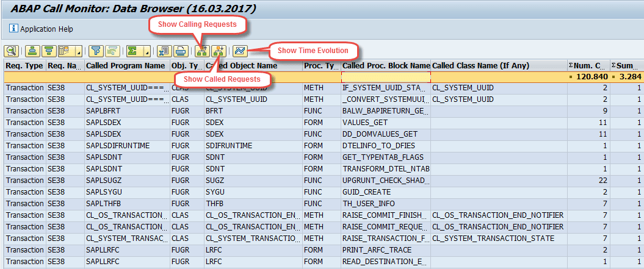This screenshot has width=644, height=269.
Task: Click the Details magnifier toolbar icon
Action: coord(10,51)
